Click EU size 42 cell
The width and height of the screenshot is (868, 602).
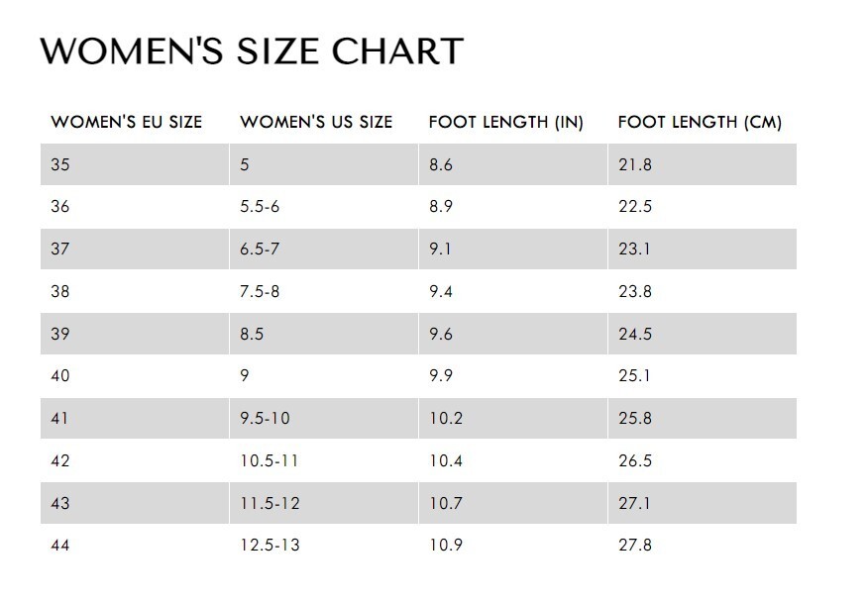pos(135,460)
